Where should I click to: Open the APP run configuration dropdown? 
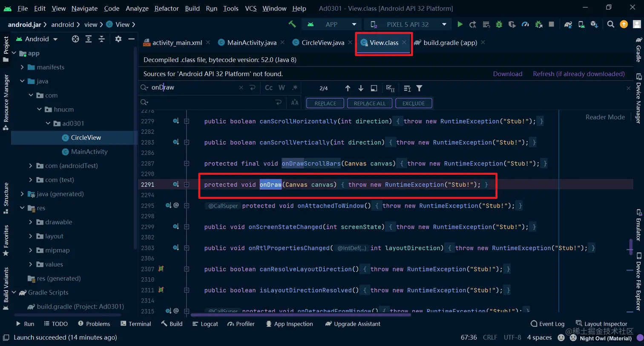[x=332, y=24]
